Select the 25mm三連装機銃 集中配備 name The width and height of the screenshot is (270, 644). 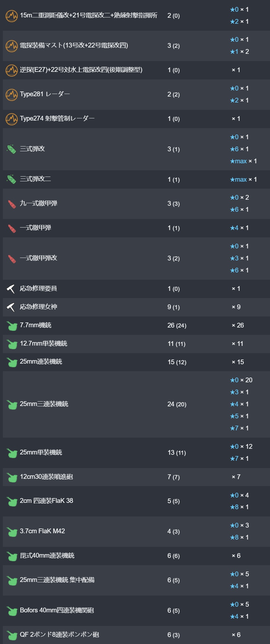pyautogui.click(x=57, y=580)
